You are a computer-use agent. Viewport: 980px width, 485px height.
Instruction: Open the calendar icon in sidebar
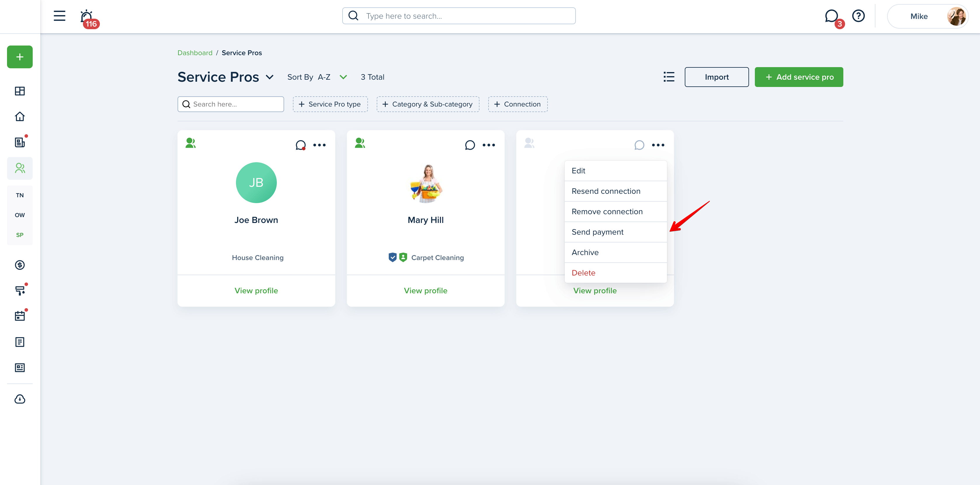pos(20,316)
